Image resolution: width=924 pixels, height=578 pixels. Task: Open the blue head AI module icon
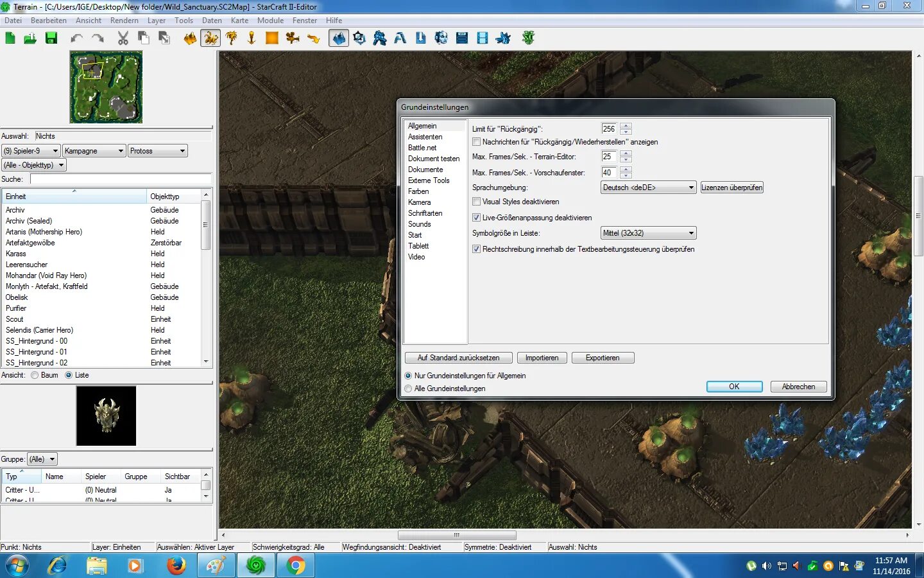click(x=441, y=39)
